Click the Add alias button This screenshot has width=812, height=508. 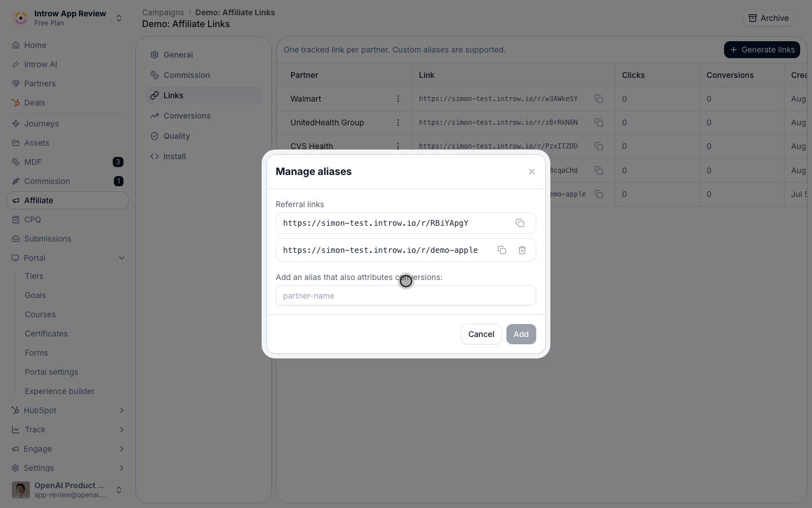[521, 334]
